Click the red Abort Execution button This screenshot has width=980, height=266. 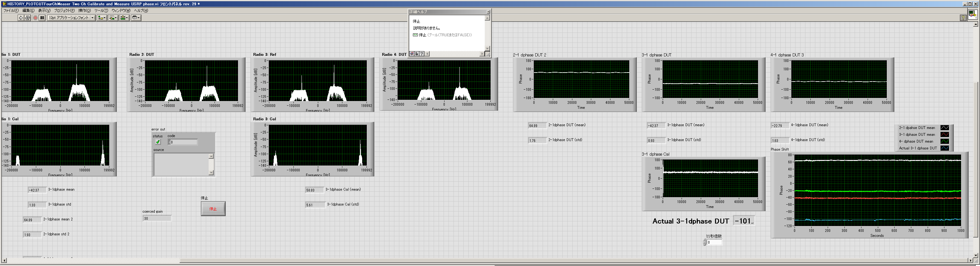(35, 18)
